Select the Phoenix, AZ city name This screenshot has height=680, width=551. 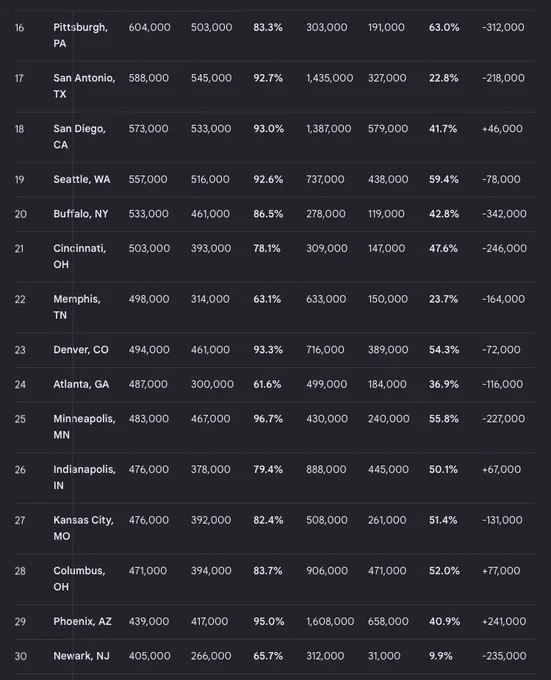tap(82, 621)
